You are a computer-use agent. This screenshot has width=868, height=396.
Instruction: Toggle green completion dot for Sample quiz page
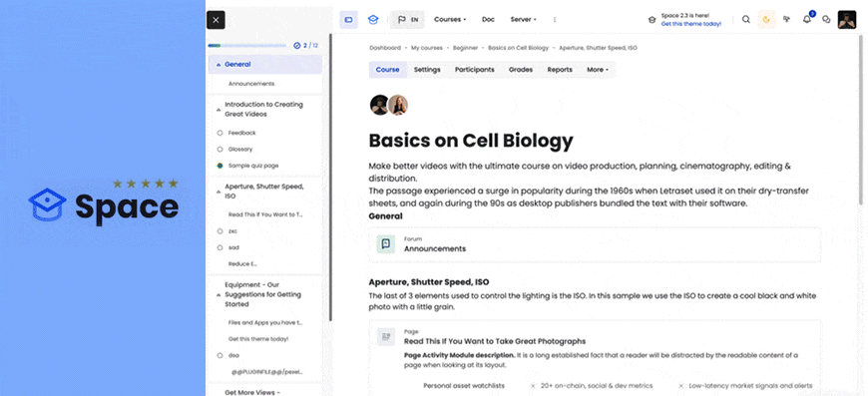[x=219, y=166]
